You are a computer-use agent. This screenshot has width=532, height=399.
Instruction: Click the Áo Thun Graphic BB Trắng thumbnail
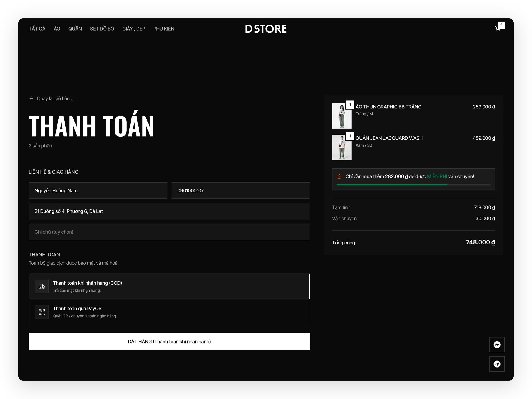pyautogui.click(x=342, y=116)
